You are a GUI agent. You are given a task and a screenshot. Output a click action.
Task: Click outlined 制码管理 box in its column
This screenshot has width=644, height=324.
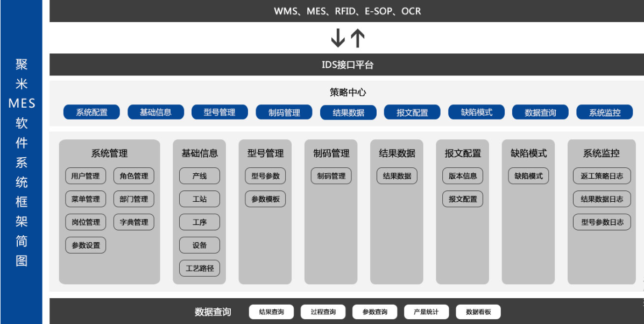click(331, 176)
